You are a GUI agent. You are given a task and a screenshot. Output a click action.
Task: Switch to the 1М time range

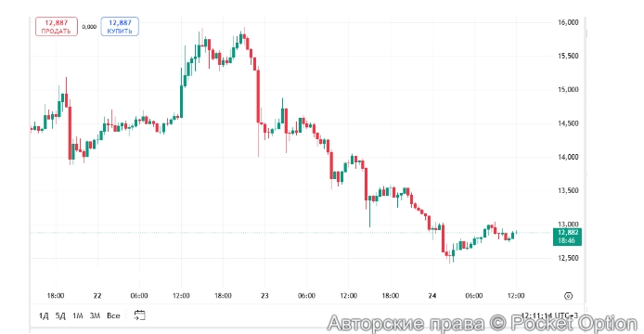(x=78, y=315)
